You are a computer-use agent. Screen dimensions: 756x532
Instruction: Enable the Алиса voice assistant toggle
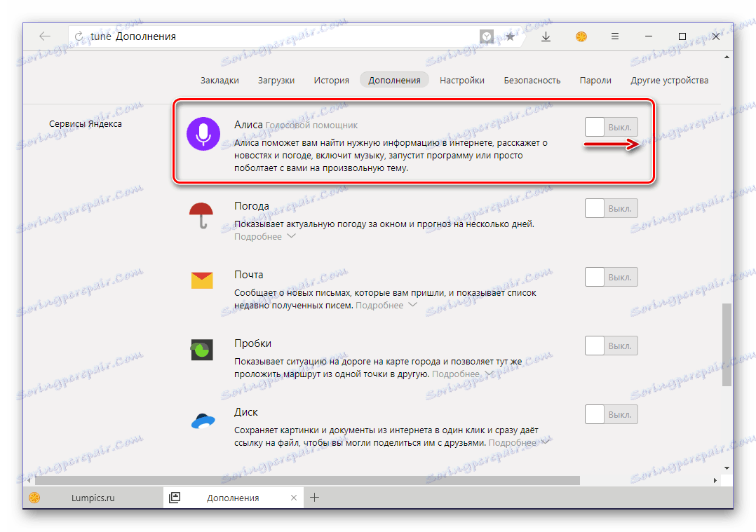tap(612, 128)
